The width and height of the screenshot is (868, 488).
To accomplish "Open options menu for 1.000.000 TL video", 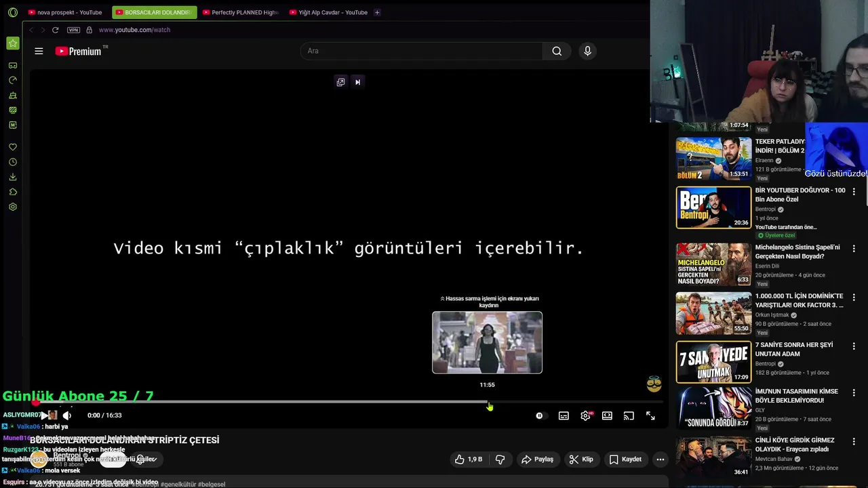I will click(x=854, y=298).
